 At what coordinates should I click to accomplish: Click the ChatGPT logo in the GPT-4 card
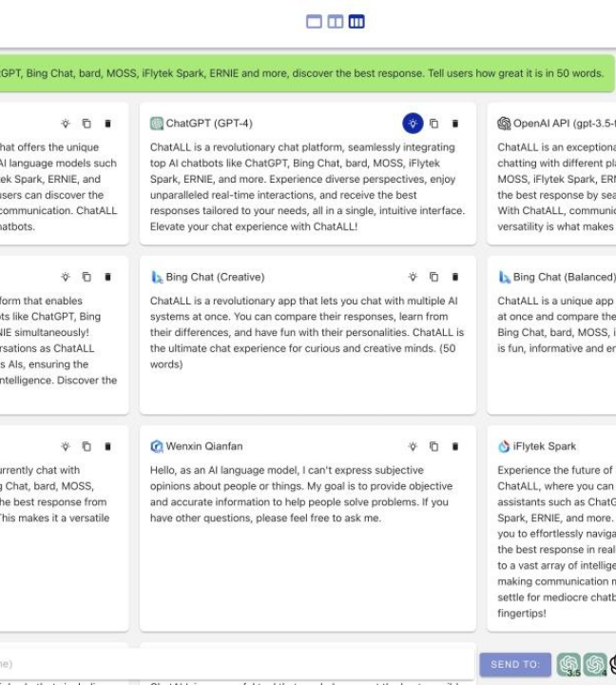pyautogui.click(x=156, y=124)
